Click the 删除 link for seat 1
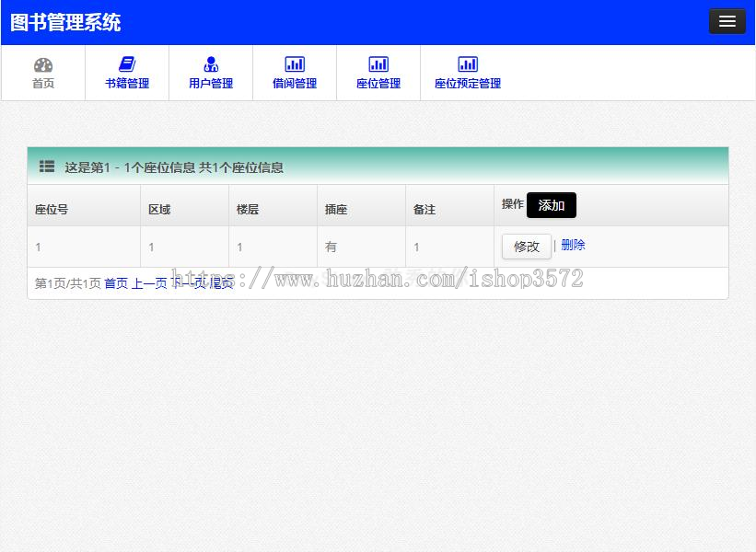This screenshot has height=552, width=756. [x=573, y=245]
